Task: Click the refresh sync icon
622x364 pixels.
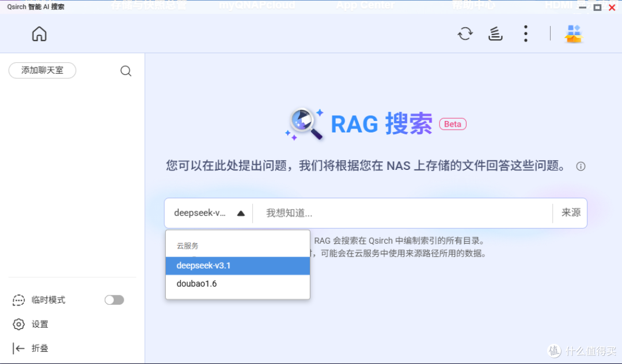Action: pyautogui.click(x=465, y=34)
